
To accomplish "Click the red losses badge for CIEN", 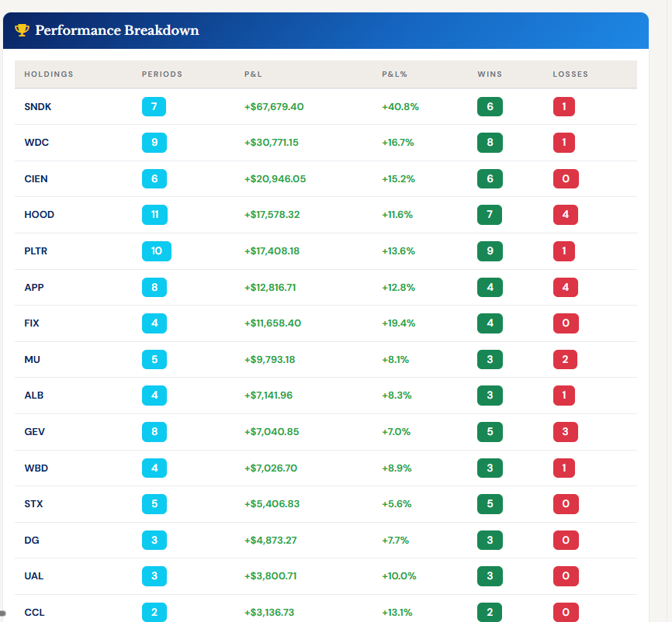I will [x=566, y=178].
